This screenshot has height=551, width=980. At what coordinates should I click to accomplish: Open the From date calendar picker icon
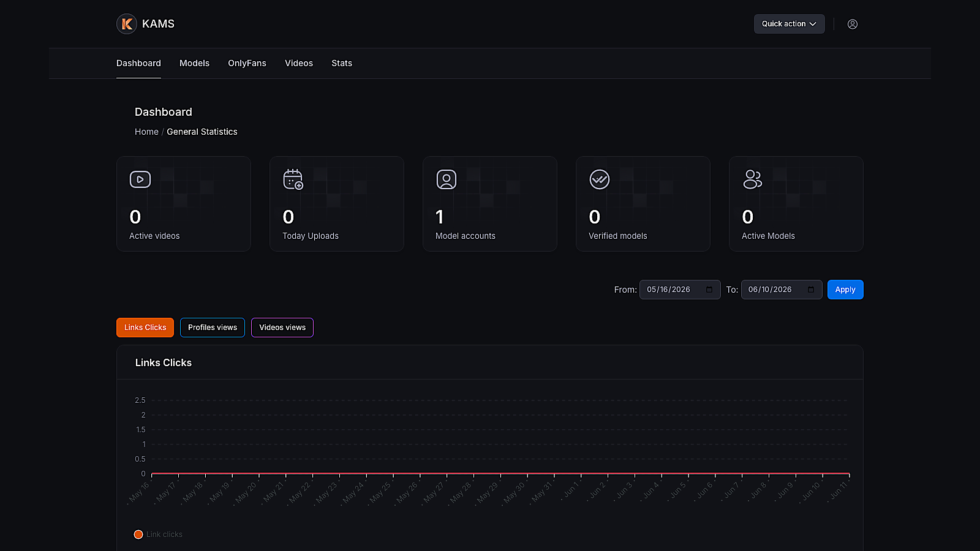point(709,290)
